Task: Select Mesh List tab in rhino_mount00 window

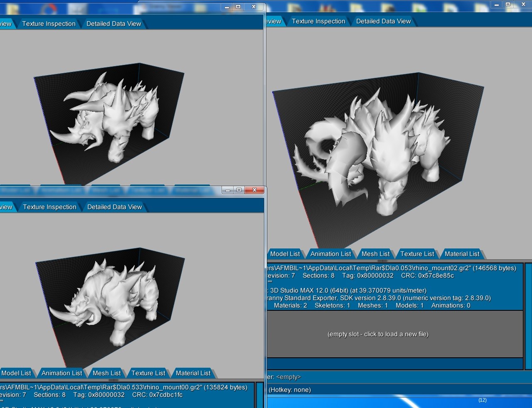Action: coord(106,373)
